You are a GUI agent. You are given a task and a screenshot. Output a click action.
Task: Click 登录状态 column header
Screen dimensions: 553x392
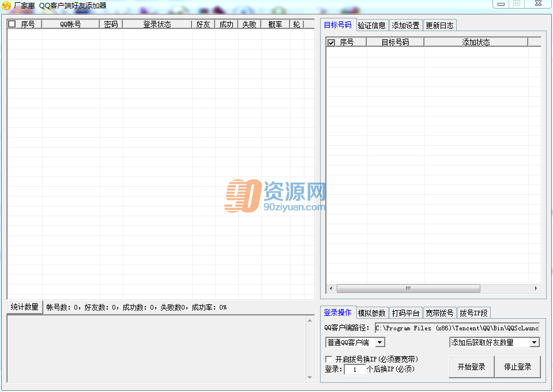tap(157, 24)
